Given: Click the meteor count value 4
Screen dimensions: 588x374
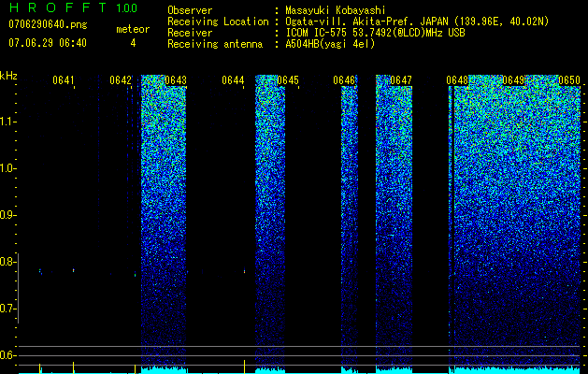Looking at the screenshot, I should point(133,43).
